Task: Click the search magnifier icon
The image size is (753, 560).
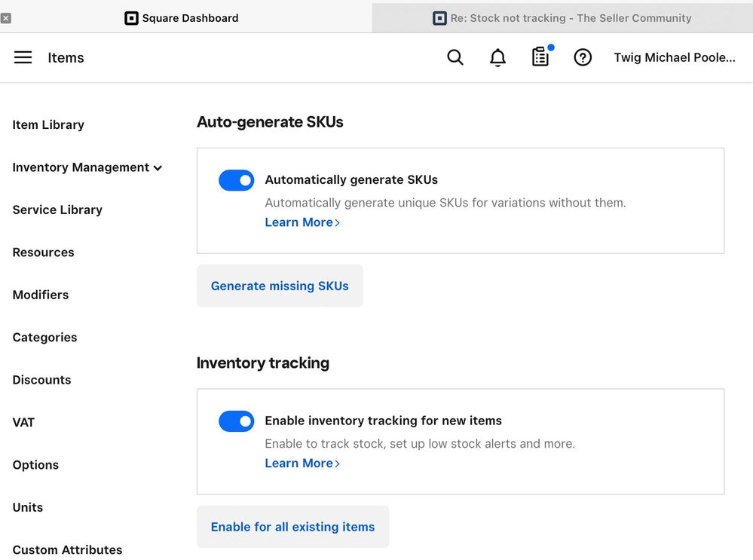Action: [455, 57]
